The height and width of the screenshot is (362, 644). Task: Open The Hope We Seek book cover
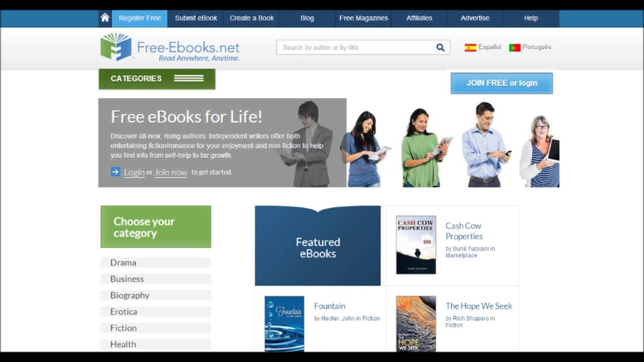point(416,324)
